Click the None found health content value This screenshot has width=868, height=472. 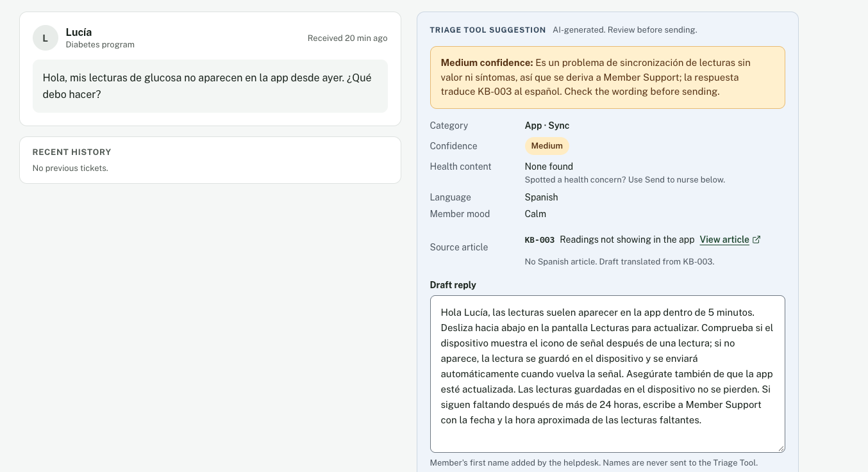(x=549, y=167)
